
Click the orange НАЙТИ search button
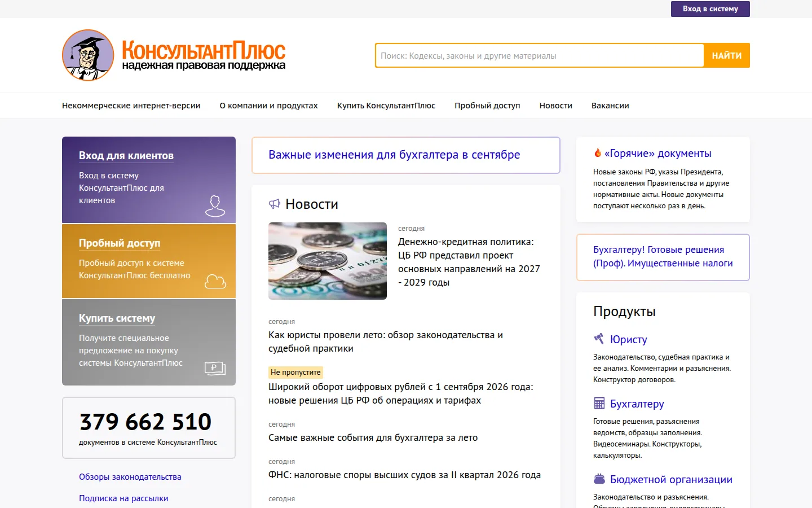(x=727, y=55)
